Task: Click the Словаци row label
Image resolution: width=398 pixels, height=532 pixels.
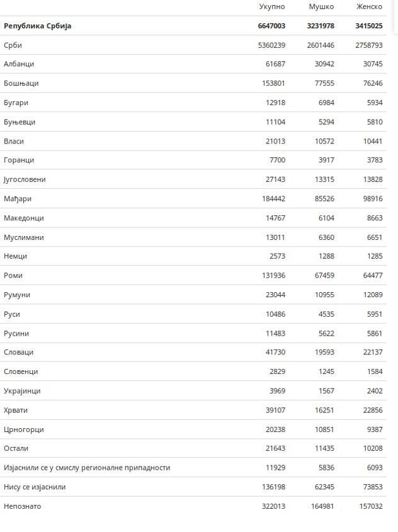Action: pyautogui.click(x=18, y=353)
